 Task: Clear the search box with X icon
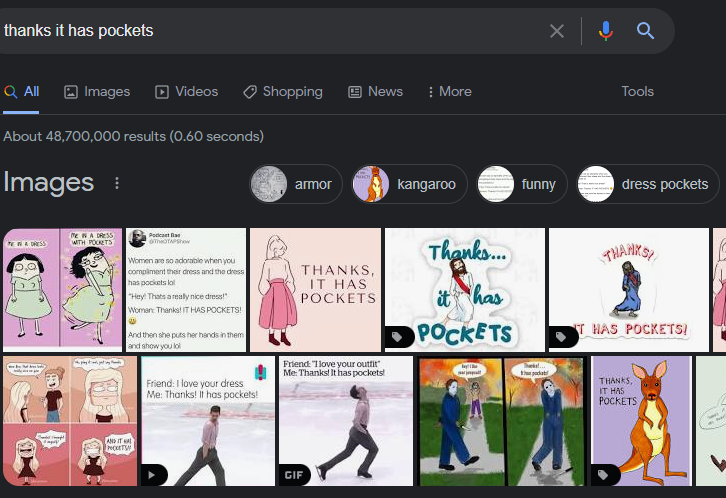(x=557, y=31)
